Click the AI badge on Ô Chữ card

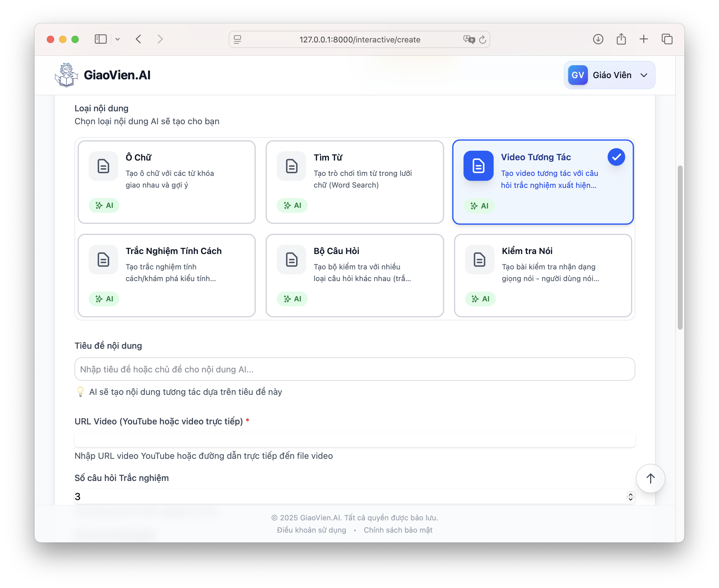[104, 205]
